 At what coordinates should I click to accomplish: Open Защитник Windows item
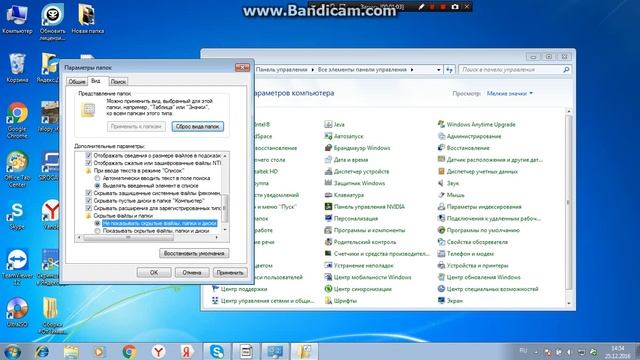[355, 183]
